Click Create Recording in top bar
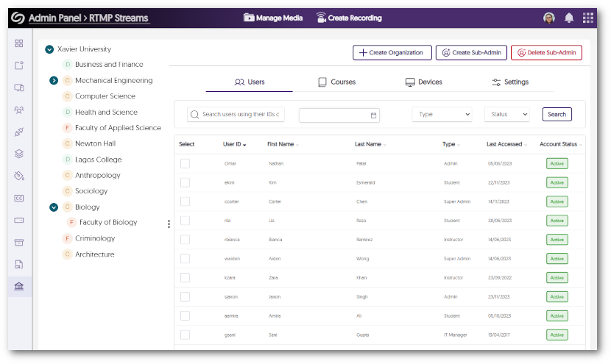 (x=349, y=18)
